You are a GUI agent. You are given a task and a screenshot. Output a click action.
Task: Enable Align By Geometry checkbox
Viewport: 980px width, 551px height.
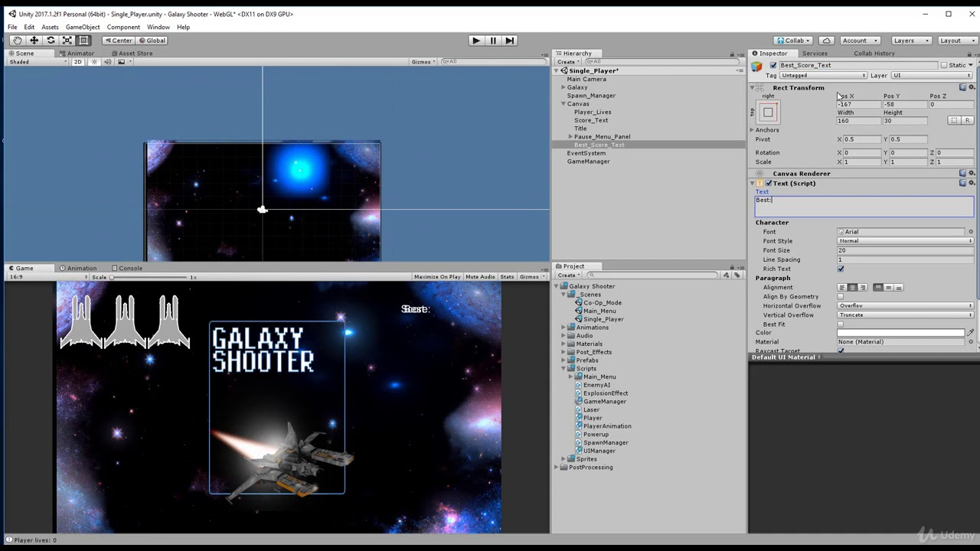[841, 297]
